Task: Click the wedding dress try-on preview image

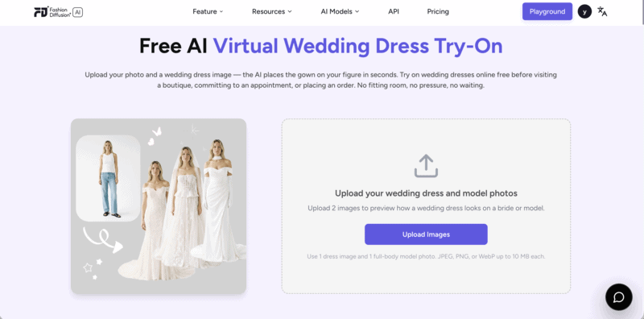Action: pos(159,206)
